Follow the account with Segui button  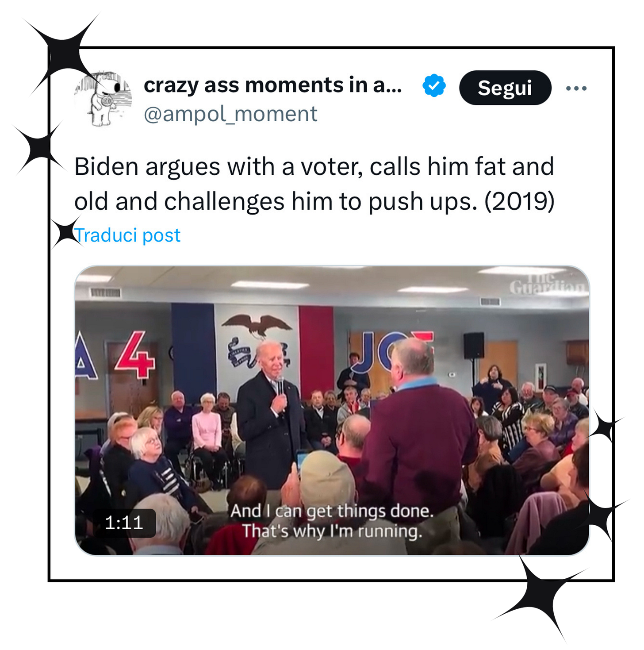[x=505, y=88]
